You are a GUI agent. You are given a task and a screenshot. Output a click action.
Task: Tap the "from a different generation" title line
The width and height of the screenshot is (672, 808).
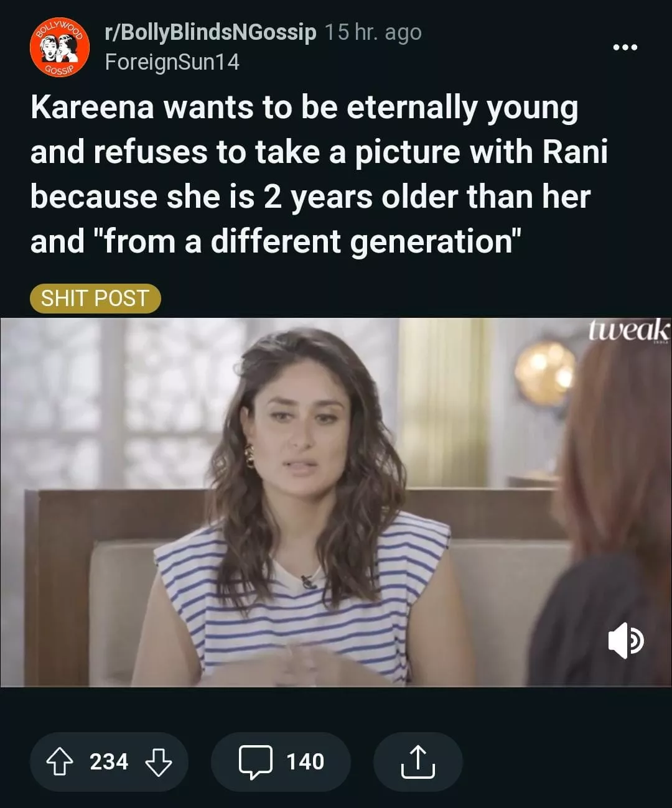(x=276, y=241)
